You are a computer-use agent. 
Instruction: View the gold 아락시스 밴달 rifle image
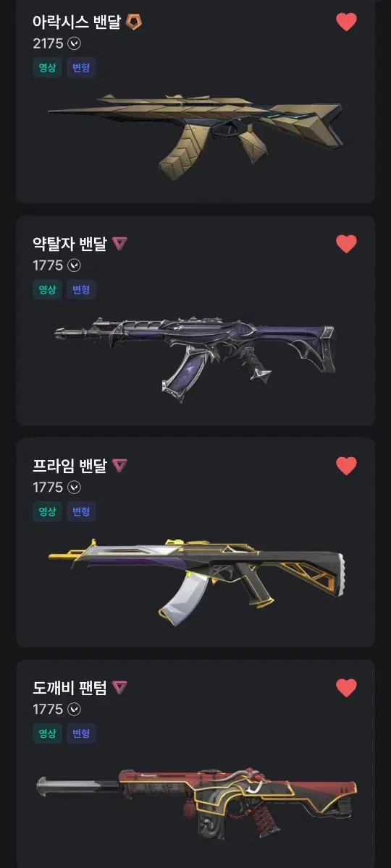click(195, 135)
